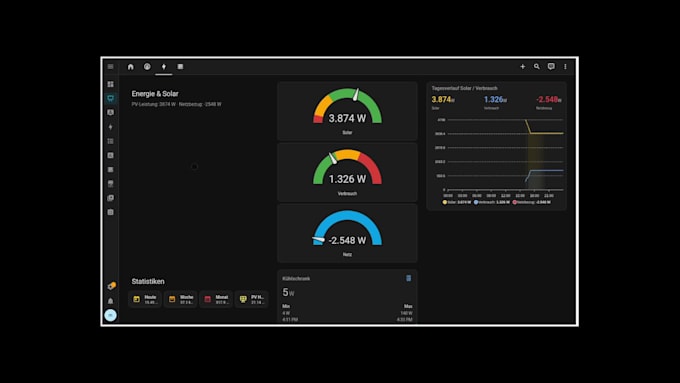Open the PV H... statistics chip
680x383 pixels.
pos(252,299)
